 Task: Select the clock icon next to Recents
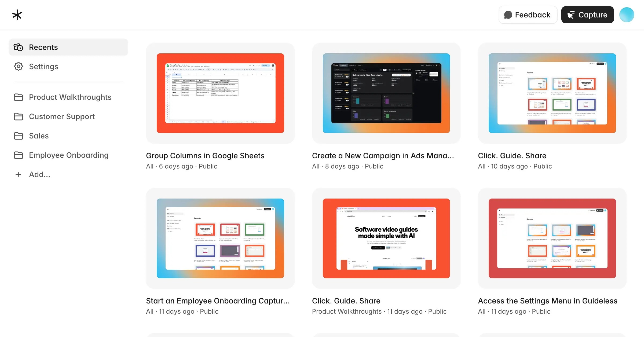(19, 47)
